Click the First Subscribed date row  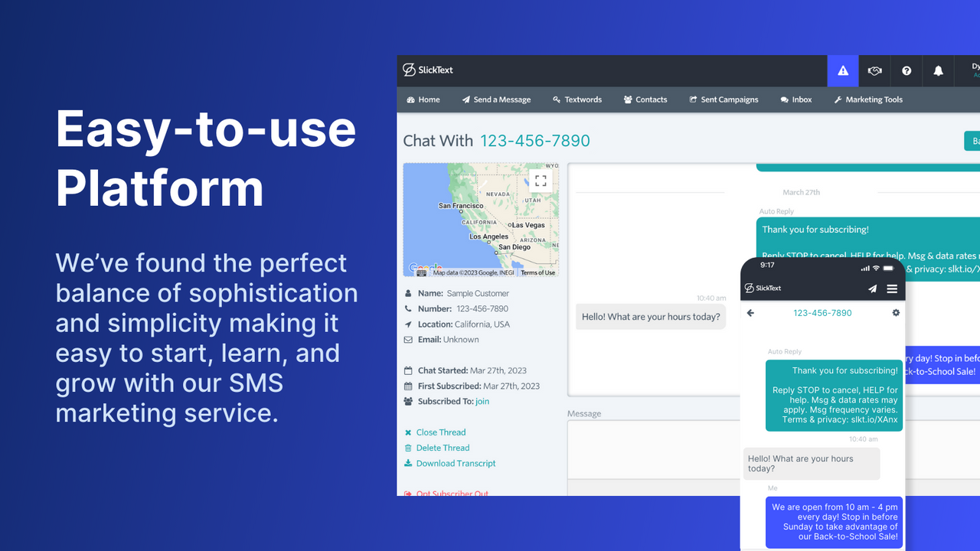pyautogui.click(x=472, y=386)
